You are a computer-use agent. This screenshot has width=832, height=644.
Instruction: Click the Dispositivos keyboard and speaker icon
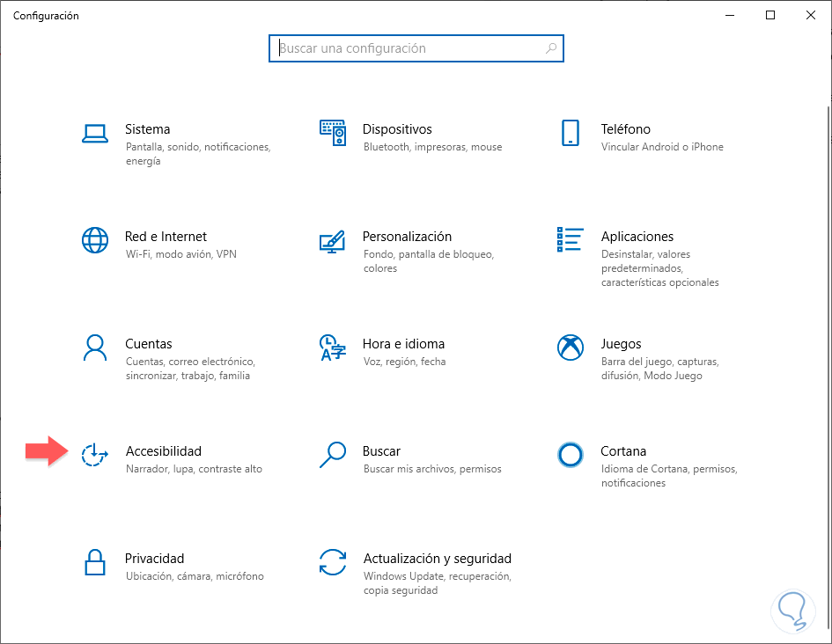click(x=333, y=133)
